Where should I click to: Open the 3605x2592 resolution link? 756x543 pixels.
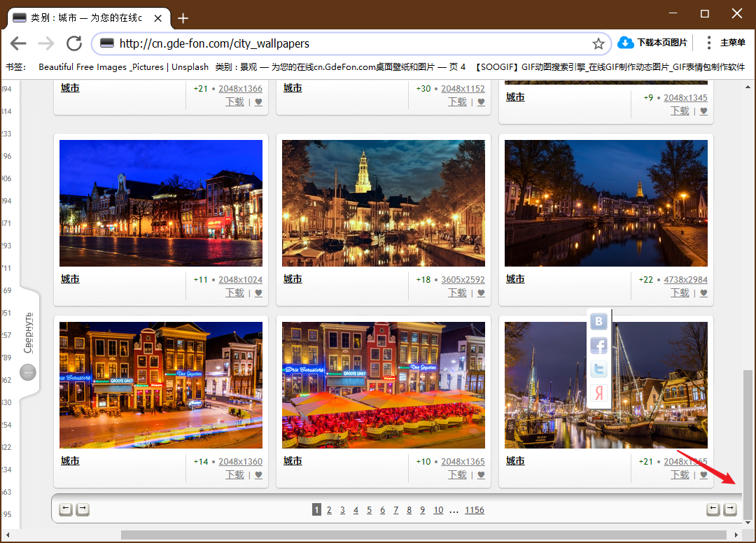pos(463,279)
